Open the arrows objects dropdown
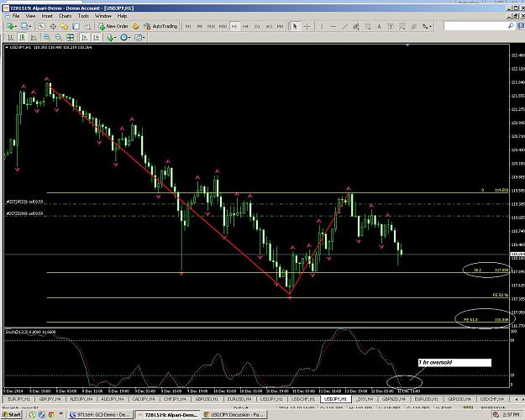This screenshot has height=420, width=525. [x=427, y=26]
